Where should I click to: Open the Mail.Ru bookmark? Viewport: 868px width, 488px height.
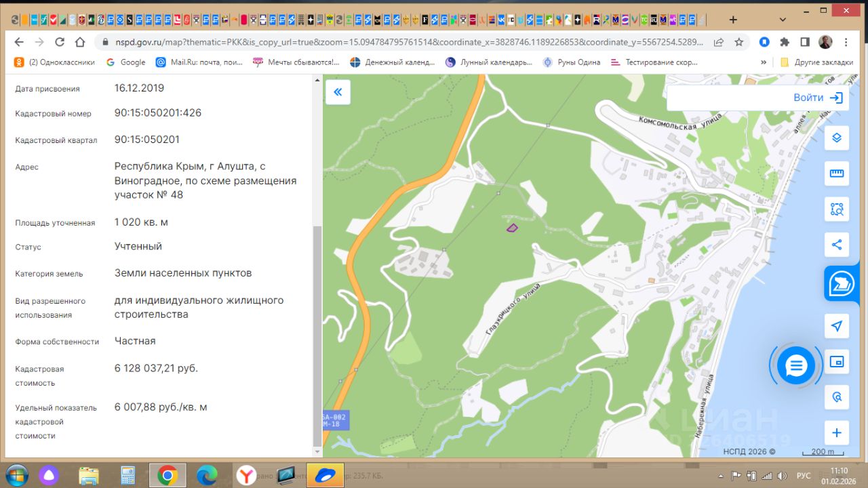point(199,62)
